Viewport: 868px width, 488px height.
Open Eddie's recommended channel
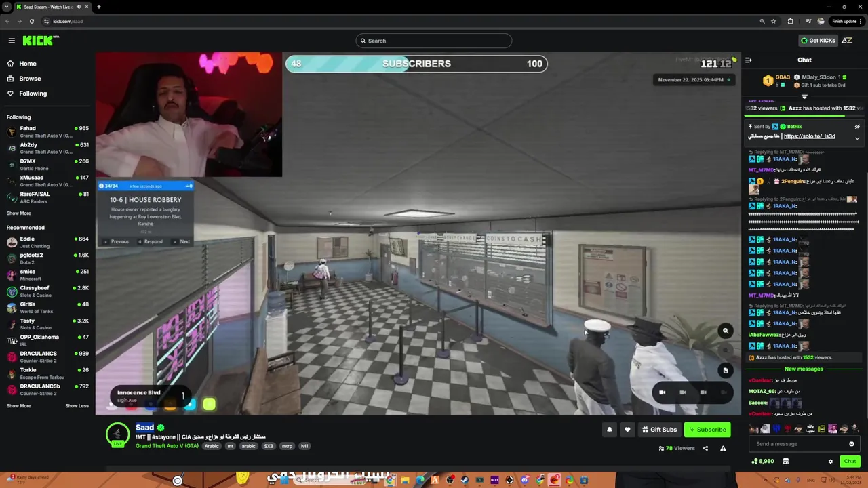click(47, 242)
